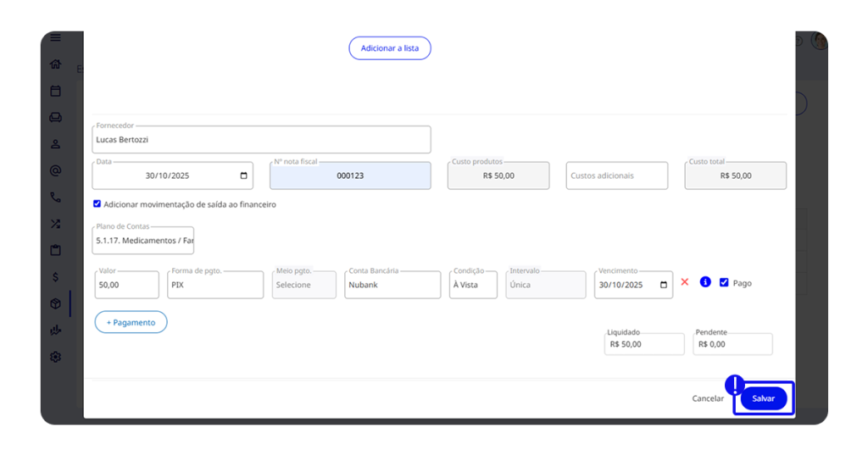Open the Forma de pgto. dropdown
868x456 pixels.
coord(214,286)
